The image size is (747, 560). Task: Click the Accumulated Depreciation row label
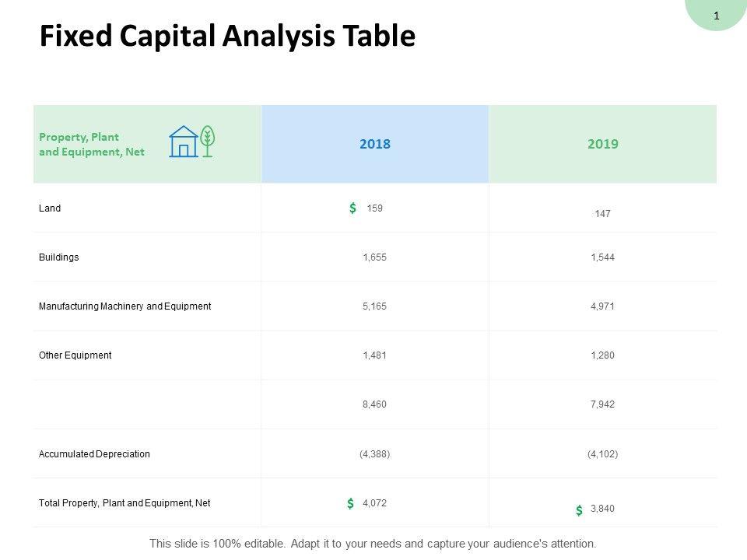point(94,453)
